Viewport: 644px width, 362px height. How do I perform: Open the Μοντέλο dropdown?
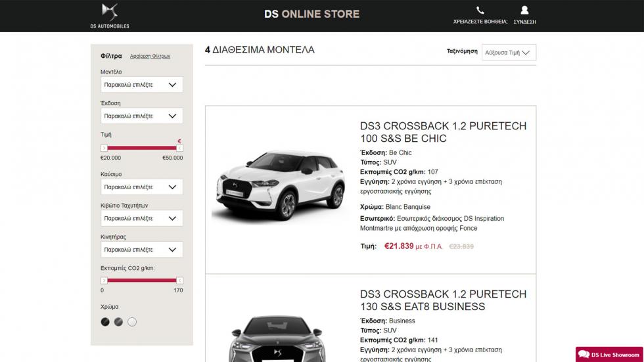click(142, 85)
